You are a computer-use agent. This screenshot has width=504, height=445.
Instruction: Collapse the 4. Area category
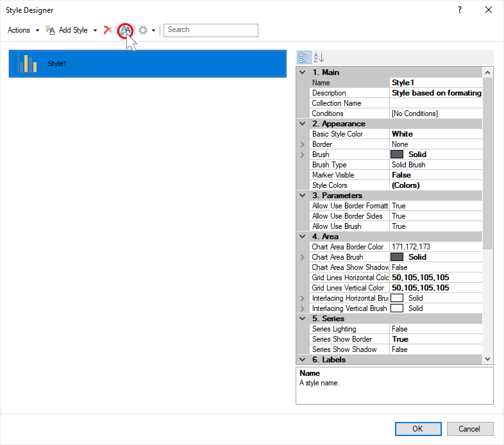(303, 237)
